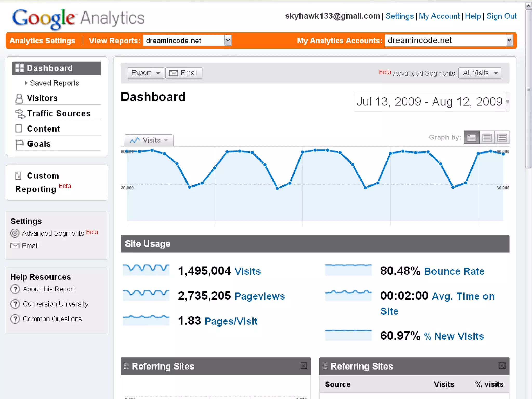Click the Advanced Segments target icon
Viewport: 532px width, 399px height.
[x=15, y=233]
